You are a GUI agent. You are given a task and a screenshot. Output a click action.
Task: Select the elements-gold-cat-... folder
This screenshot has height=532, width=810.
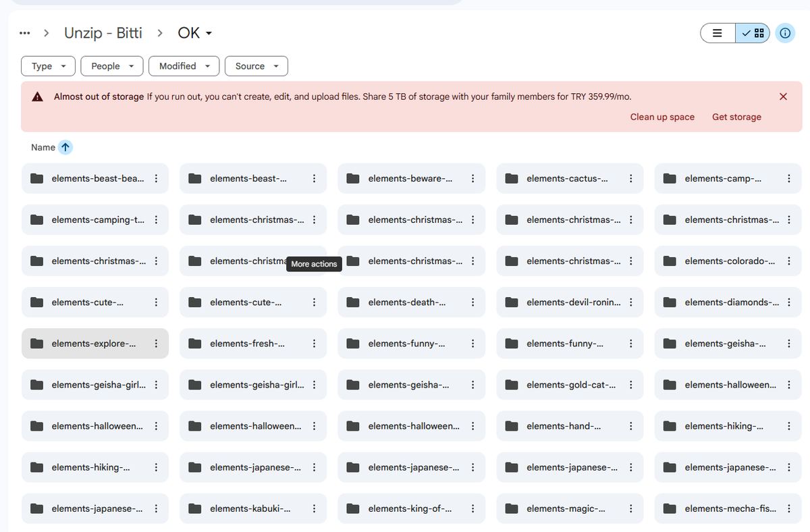[x=570, y=384]
